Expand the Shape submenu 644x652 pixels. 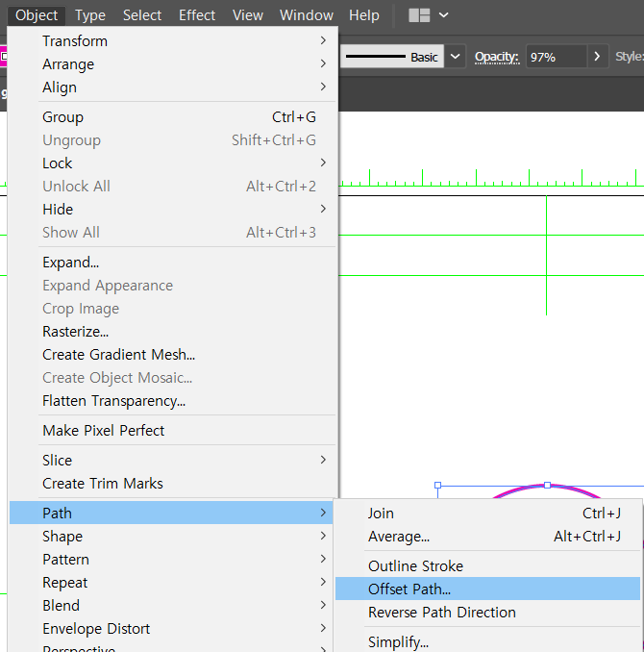[x=171, y=536]
